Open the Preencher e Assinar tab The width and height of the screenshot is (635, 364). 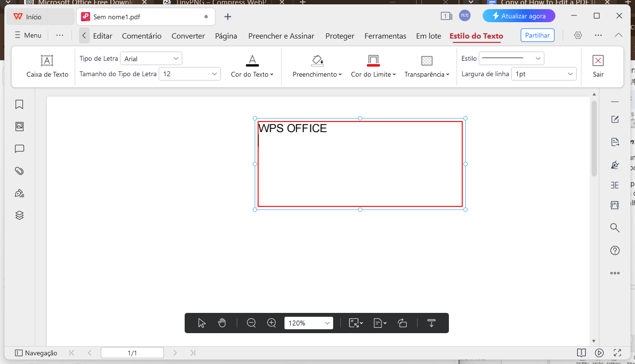point(281,36)
